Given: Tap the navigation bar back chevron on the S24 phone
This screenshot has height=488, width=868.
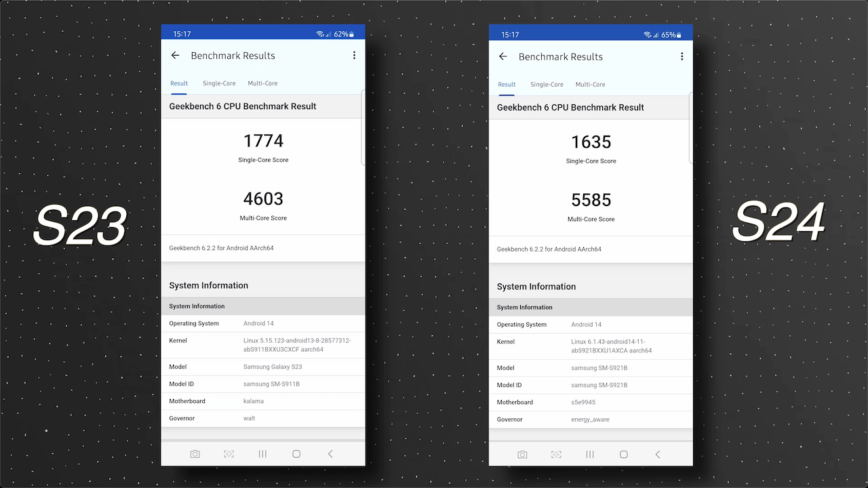Looking at the screenshot, I should pyautogui.click(x=658, y=455).
